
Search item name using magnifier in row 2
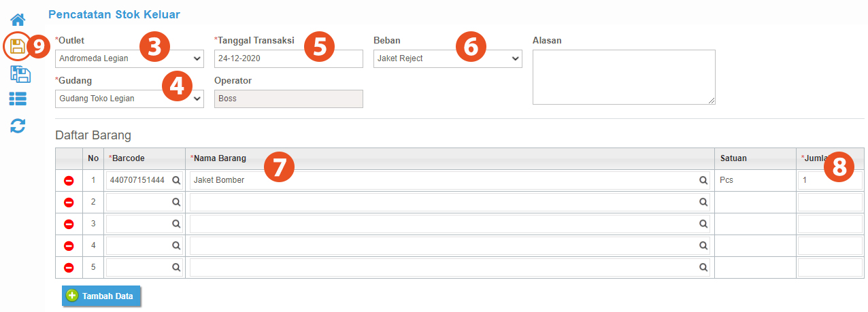pos(703,202)
